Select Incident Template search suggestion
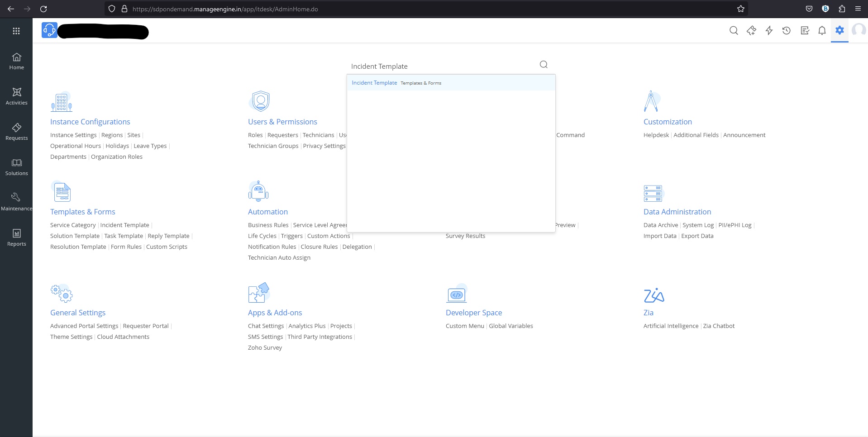The height and width of the screenshot is (437, 868). 374,83
